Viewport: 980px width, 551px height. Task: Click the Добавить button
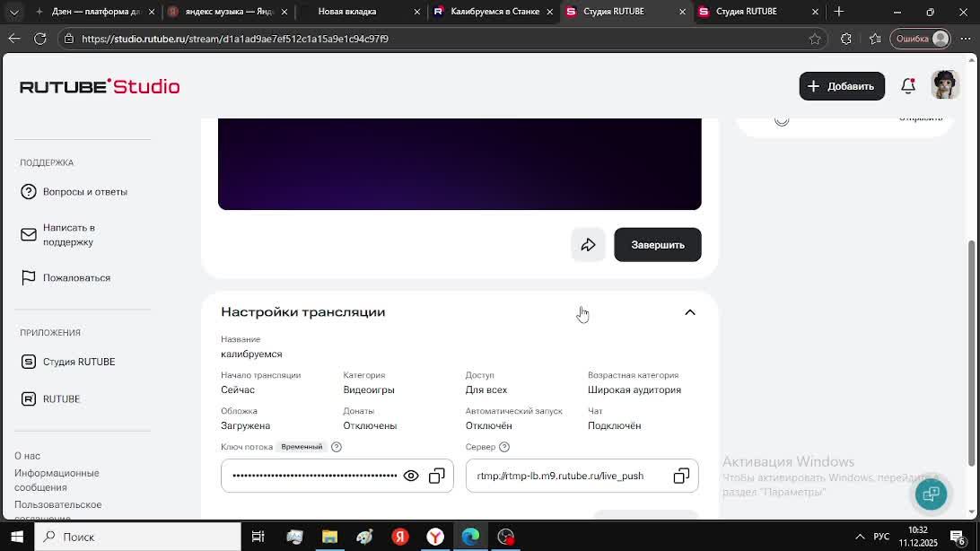tap(842, 86)
